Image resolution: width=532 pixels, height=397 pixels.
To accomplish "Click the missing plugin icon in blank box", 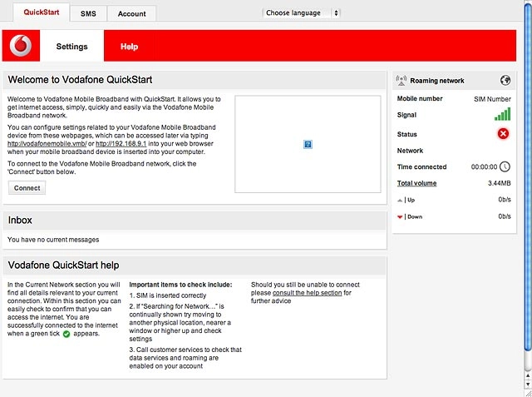I will 308,144.
